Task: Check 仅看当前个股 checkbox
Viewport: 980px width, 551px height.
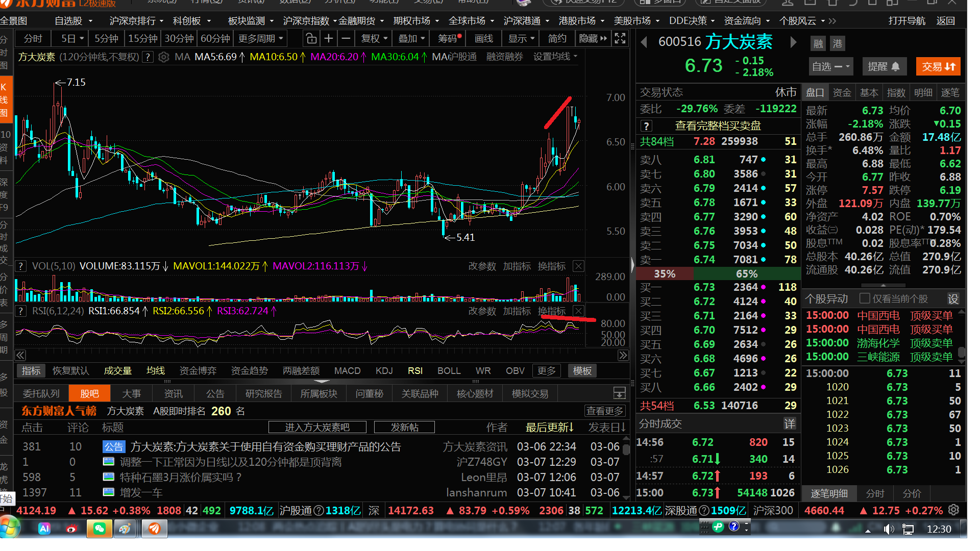Action: [x=865, y=298]
